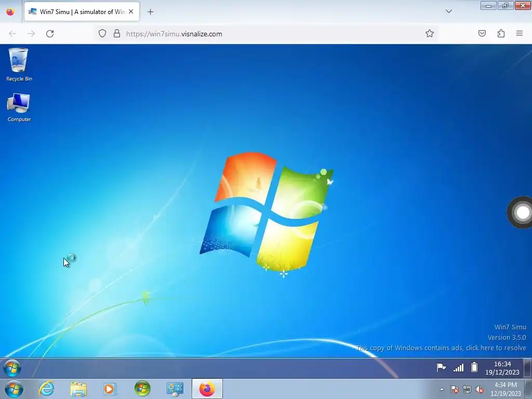
Task: Open the Extensions puzzle icon
Action: tap(501, 33)
